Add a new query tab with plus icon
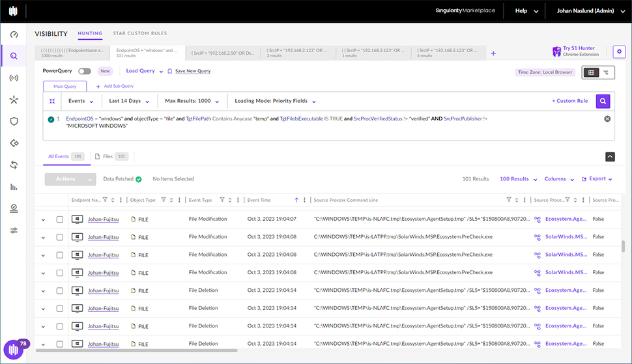Image resolution: width=632 pixels, height=364 pixels. tap(493, 53)
